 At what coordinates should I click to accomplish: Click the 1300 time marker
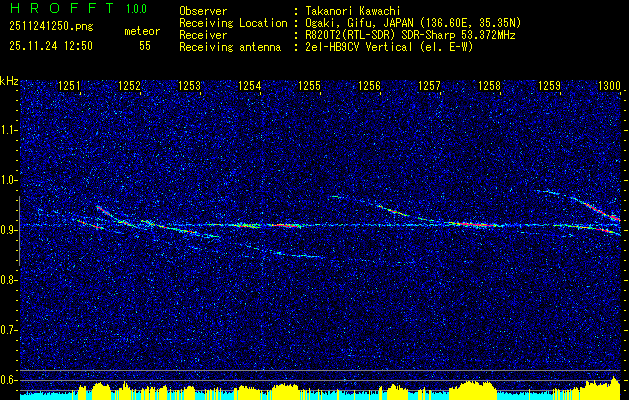tap(610, 86)
